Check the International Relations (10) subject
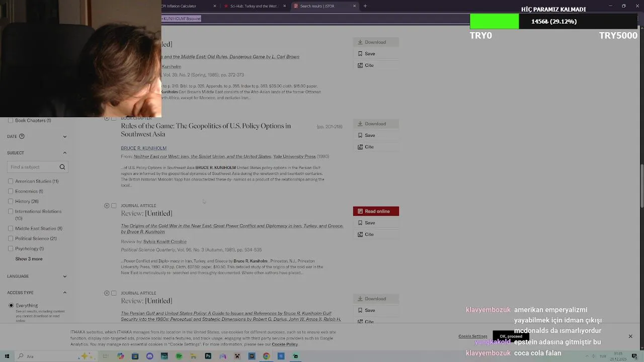This screenshot has height=362, width=644. [x=11, y=211]
